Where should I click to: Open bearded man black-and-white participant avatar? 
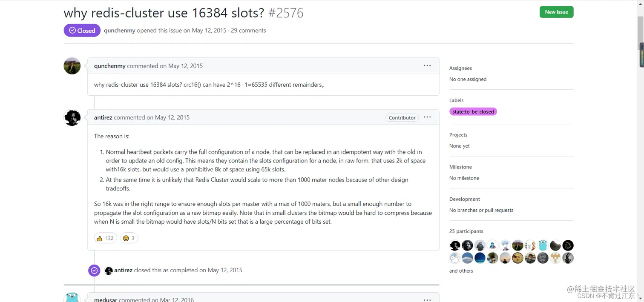point(468,245)
